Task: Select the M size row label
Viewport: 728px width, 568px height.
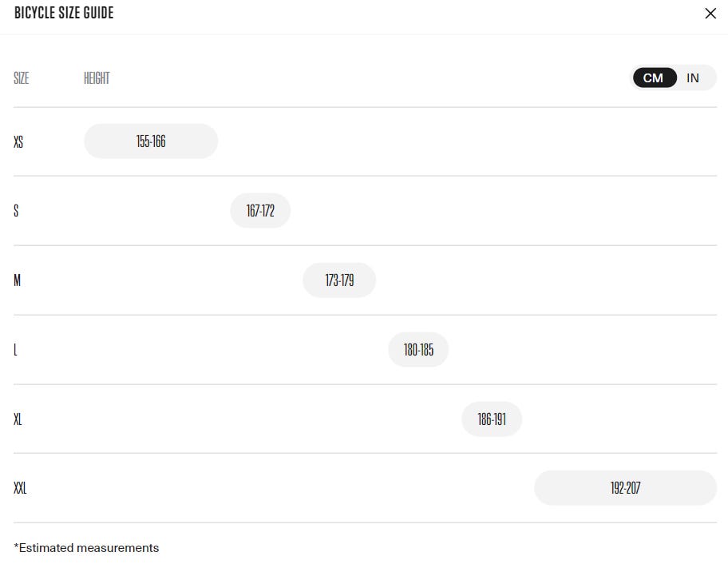Action: (18, 281)
